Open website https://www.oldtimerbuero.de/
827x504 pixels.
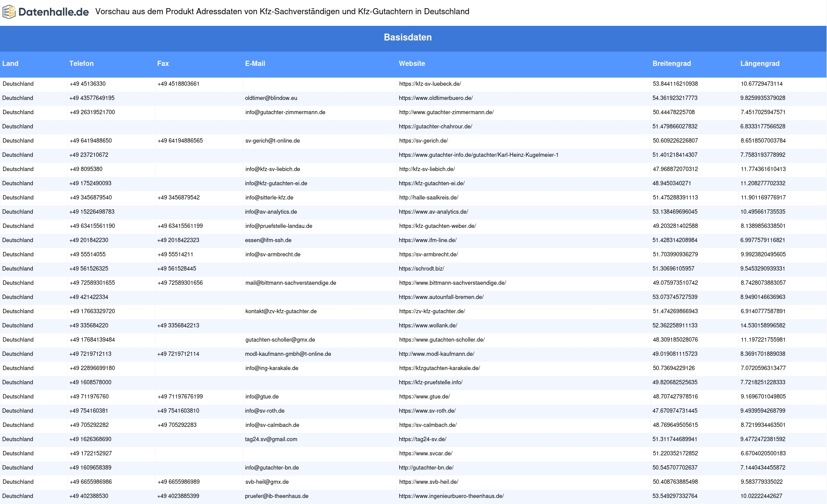click(435, 98)
